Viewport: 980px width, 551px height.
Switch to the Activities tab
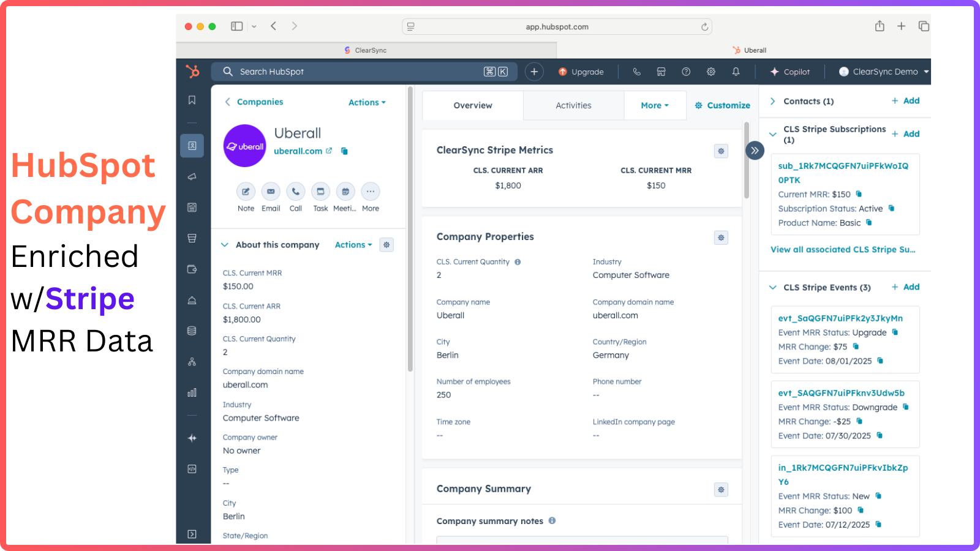(x=573, y=105)
